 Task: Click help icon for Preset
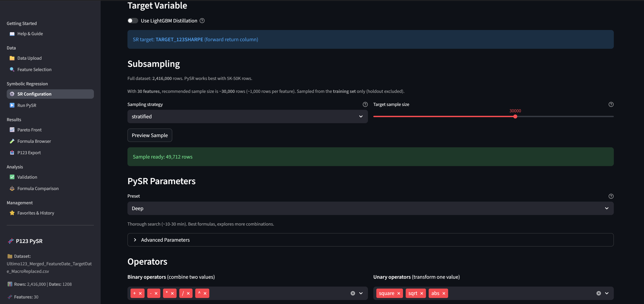tap(611, 196)
